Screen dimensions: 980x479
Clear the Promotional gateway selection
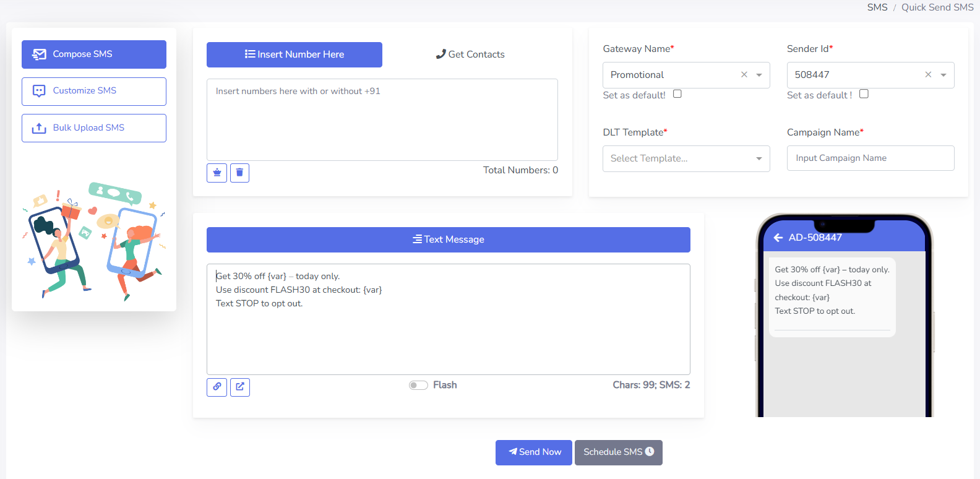pos(744,75)
